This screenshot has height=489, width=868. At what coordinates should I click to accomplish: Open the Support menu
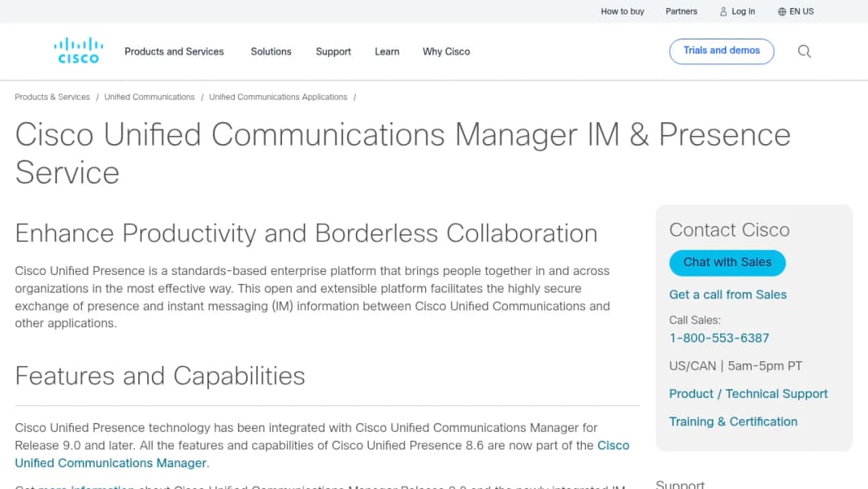(334, 51)
